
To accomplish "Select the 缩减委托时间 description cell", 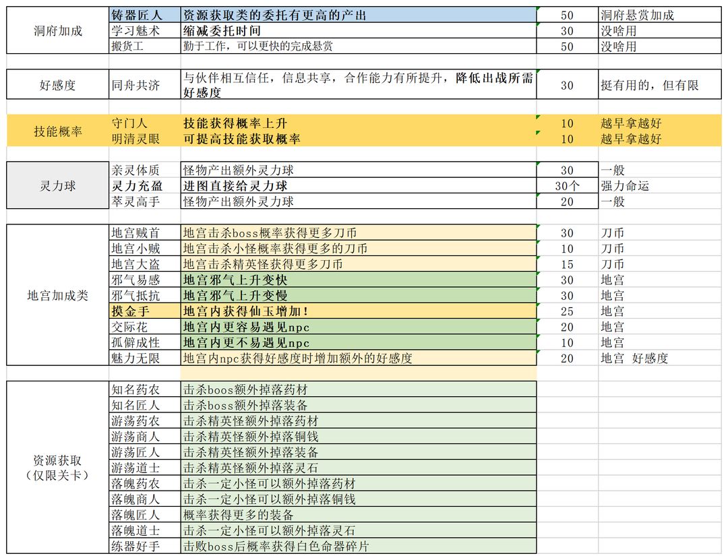I will (359, 30).
